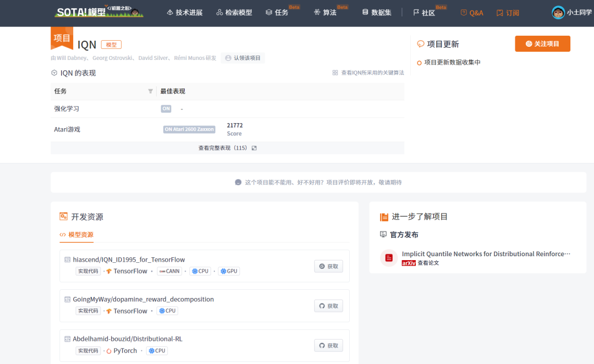
Task: Open the 算法 nav item
Action: [x=325, y=13]
